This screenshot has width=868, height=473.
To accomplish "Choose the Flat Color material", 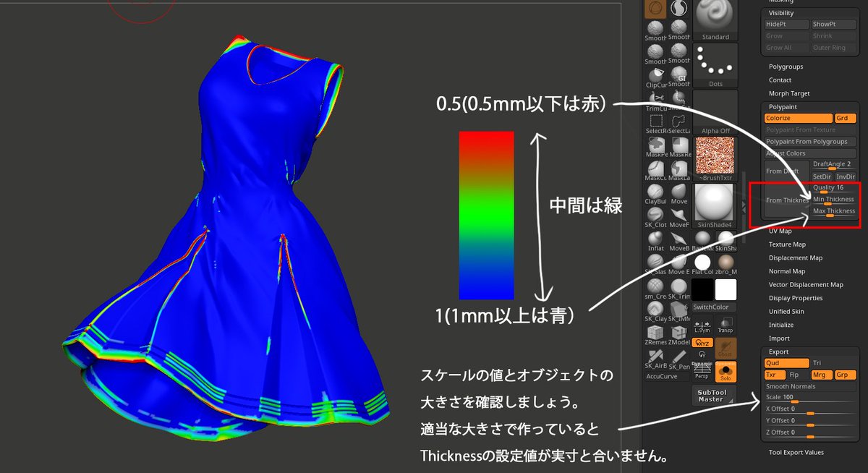I will pyautogui.click(x=702, y=264).
